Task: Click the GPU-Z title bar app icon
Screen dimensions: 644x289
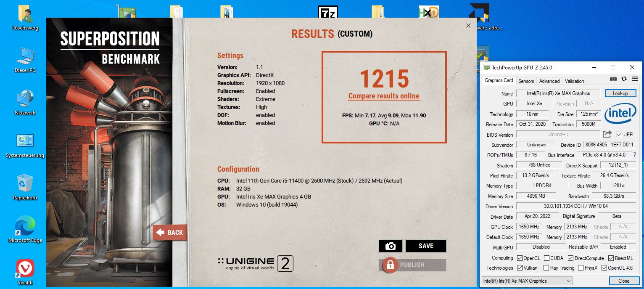Action: point(486,67)
